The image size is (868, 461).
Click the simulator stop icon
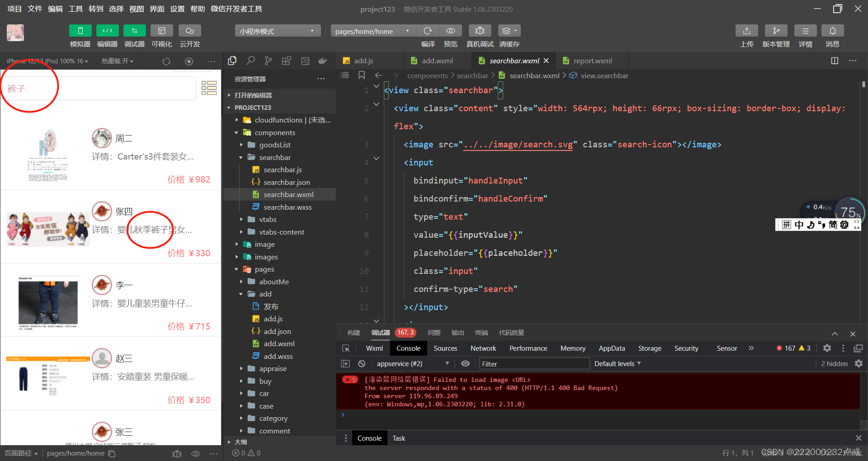click(x=189, y=61)
